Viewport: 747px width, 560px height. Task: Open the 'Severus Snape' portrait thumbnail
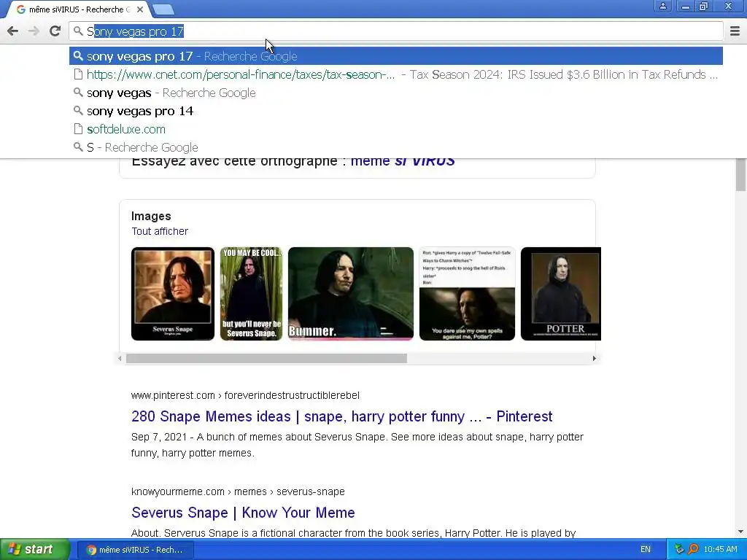coord(173,294)
